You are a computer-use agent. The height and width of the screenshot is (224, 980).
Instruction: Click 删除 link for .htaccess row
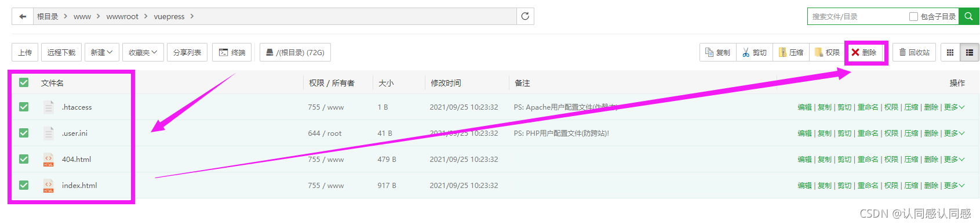[x=931, y=107]
